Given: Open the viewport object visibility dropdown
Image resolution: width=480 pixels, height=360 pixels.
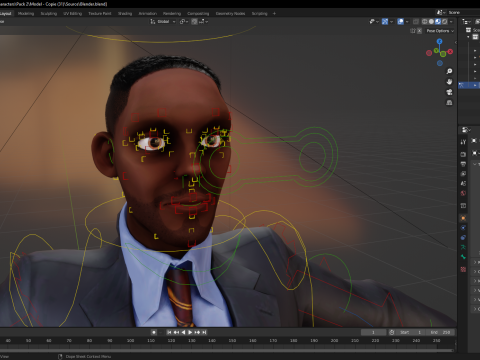Looking at the screenshot, I should pos(374,21).
